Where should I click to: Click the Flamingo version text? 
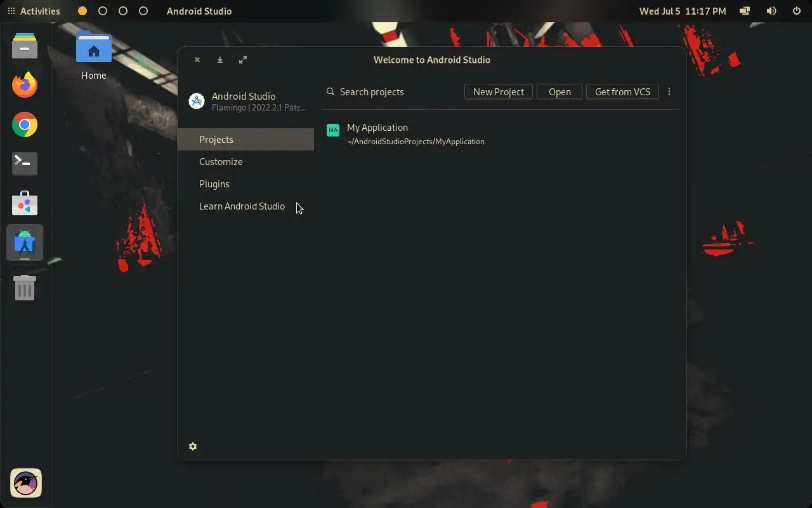259,108
